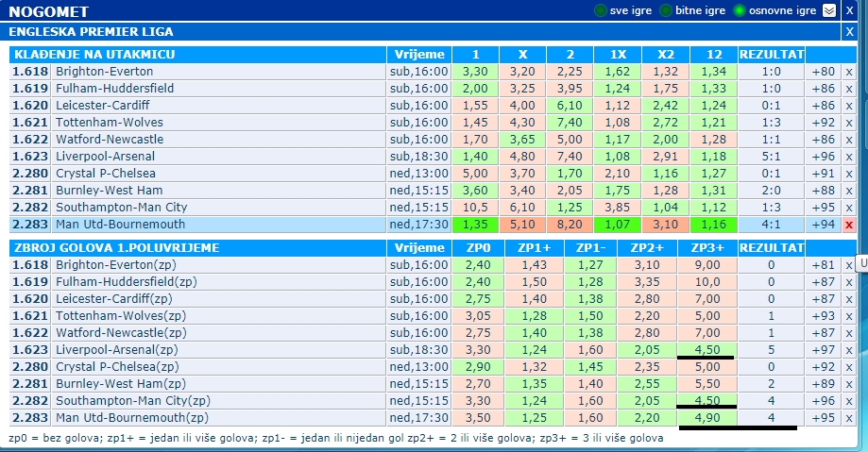
Task: Remove the Leicester-Cardiff match row using x
Action: click(x=848, y=106)
